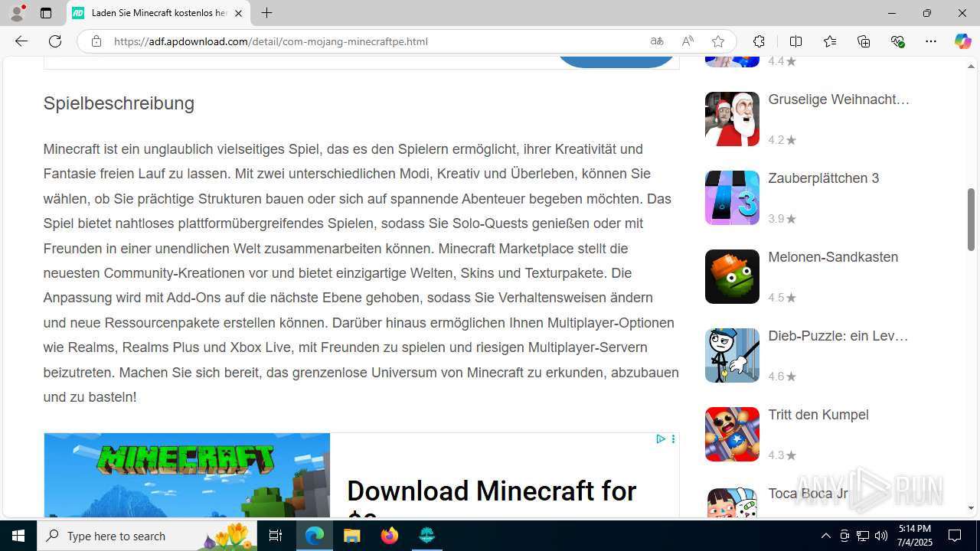
Task: Open the translate page option
Action: click(x=657, y=41)
